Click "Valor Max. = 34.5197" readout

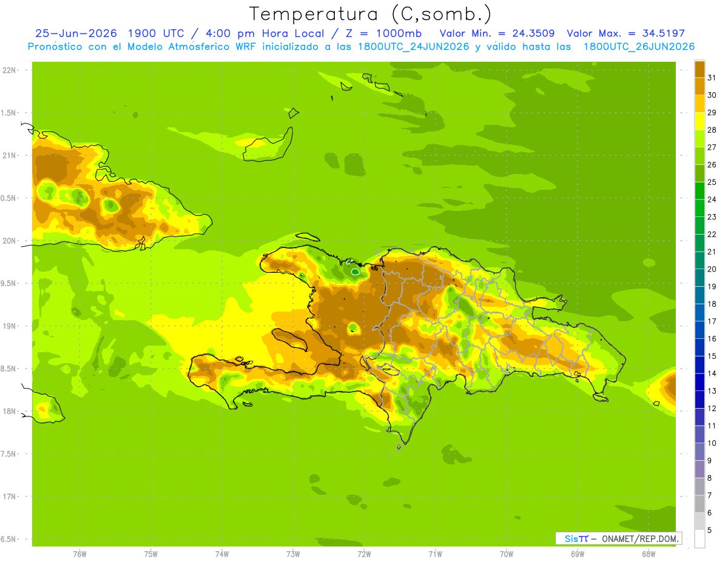625,33
